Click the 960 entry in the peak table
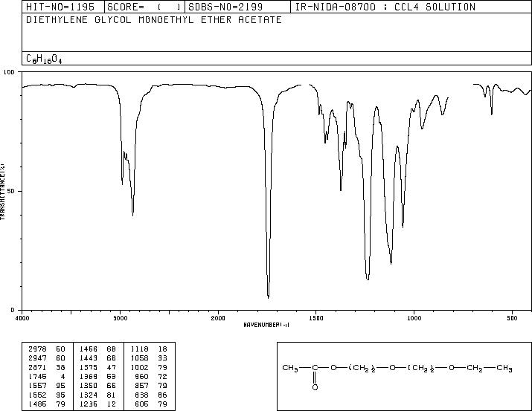Viewport: 532px width, 411px height. click(142, 376)
